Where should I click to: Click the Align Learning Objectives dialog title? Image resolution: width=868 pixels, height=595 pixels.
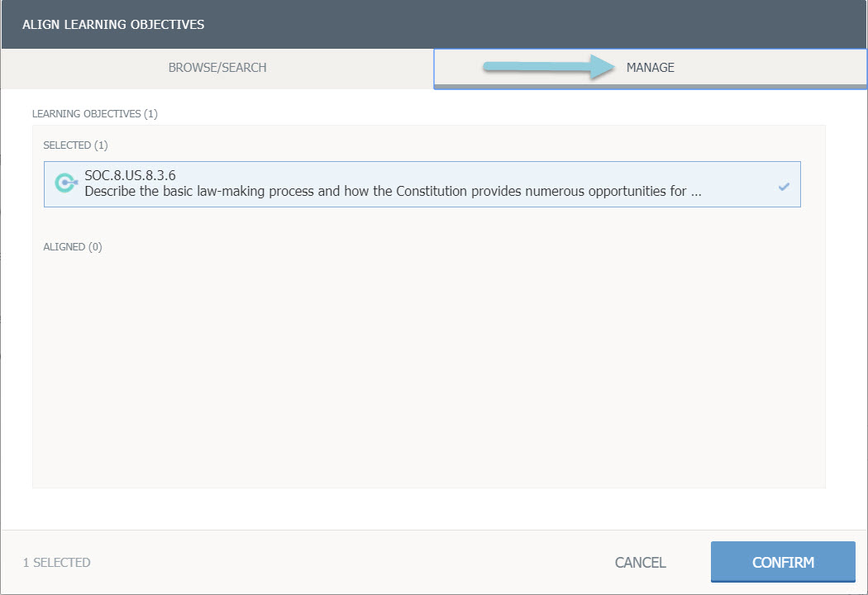[x=113, y=24]
